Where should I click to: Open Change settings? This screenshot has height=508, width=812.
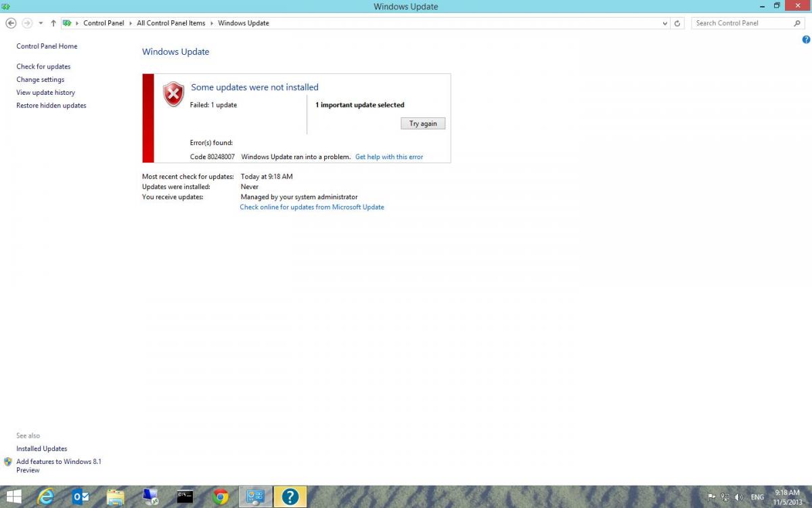click(x=40, y=79)
